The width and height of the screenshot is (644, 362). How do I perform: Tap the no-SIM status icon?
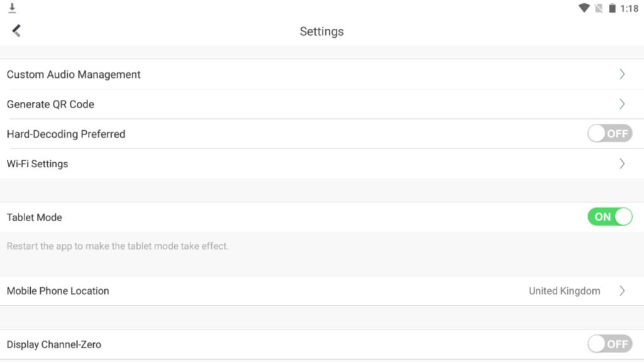[599, 8]
